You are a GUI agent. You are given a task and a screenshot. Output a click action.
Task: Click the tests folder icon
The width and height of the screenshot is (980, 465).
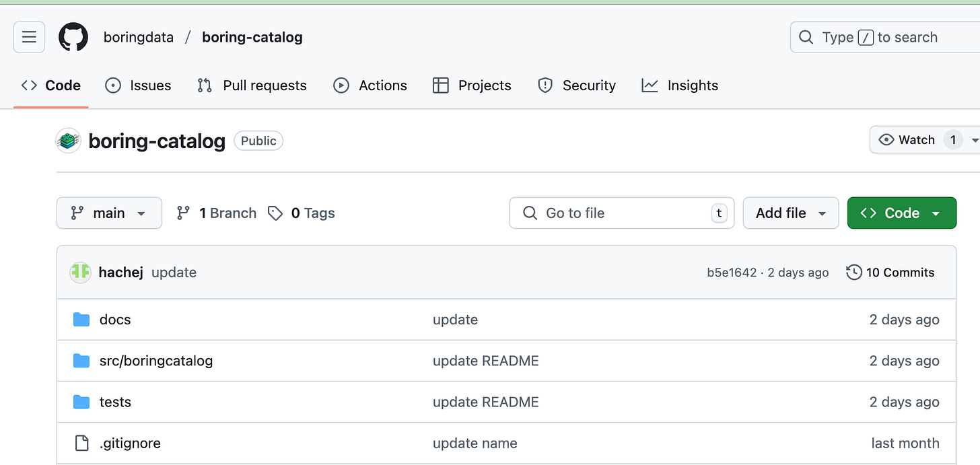coord(81,402)
